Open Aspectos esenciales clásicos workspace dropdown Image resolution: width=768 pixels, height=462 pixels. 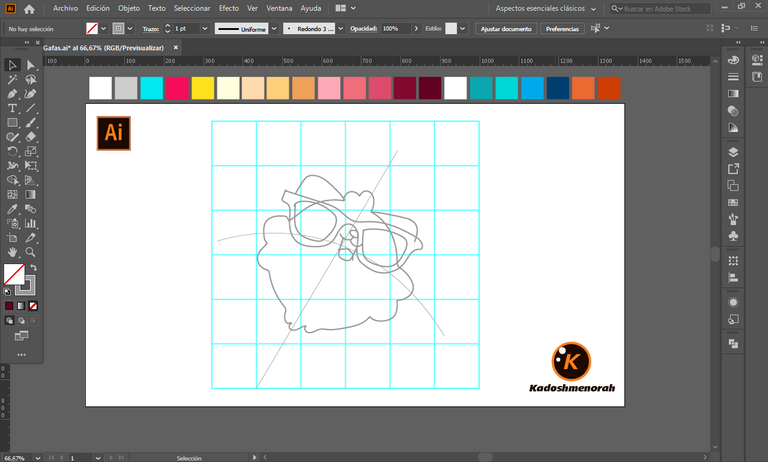click(546, 8)
